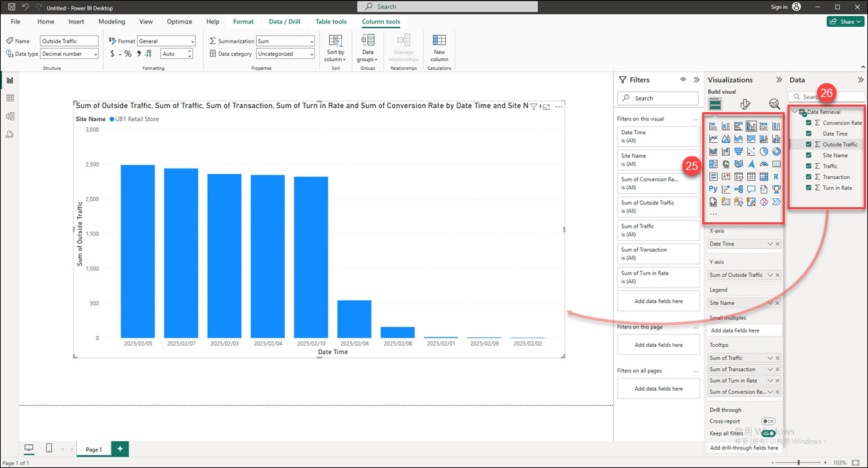Pick the Python visual icon
This screenshot has height=468, width=868.
[x=713, y=189]
